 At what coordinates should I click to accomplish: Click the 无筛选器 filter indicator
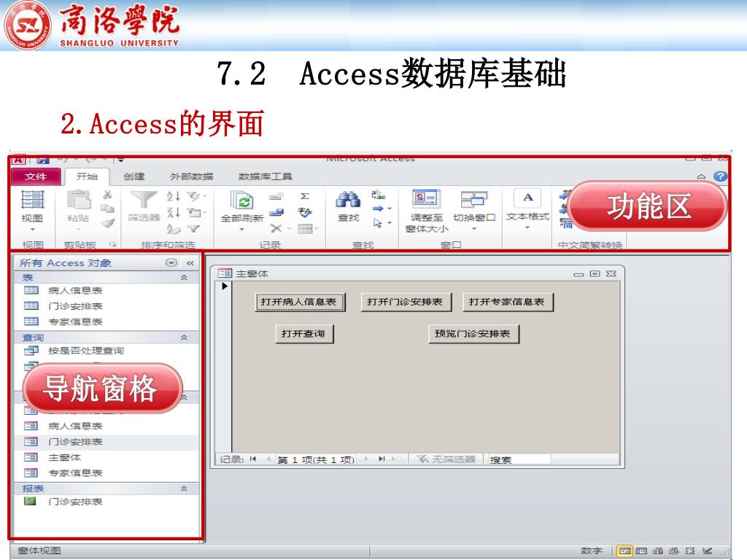tap(446, 459)
